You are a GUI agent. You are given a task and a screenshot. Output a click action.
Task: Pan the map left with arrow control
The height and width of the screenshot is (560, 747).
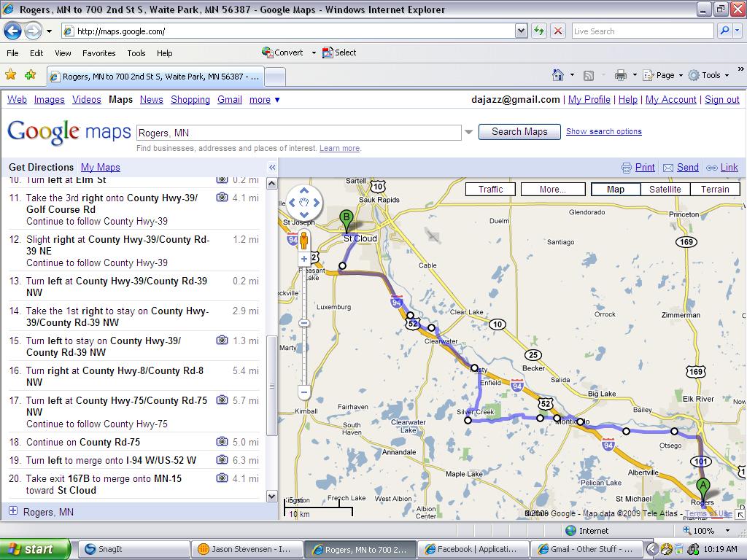tap(293, 203)
